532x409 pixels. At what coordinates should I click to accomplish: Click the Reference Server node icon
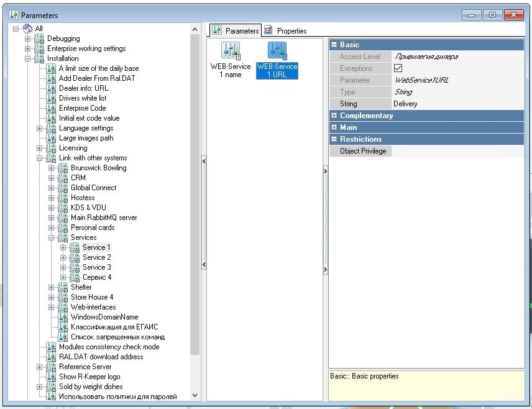pyautogui.click(x=52, y=367)
